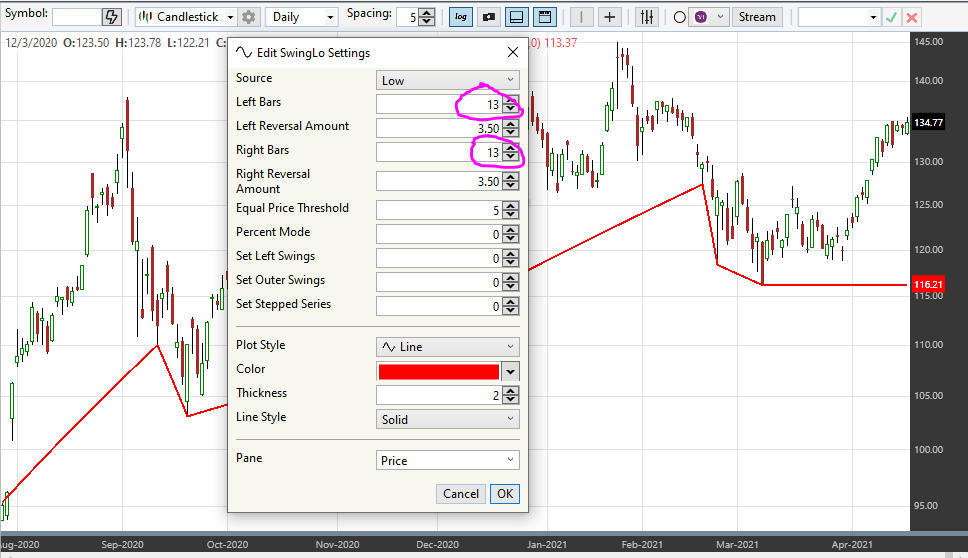
Task: Click OK in SwingLo Settings
Action: [x=505, y=494]
